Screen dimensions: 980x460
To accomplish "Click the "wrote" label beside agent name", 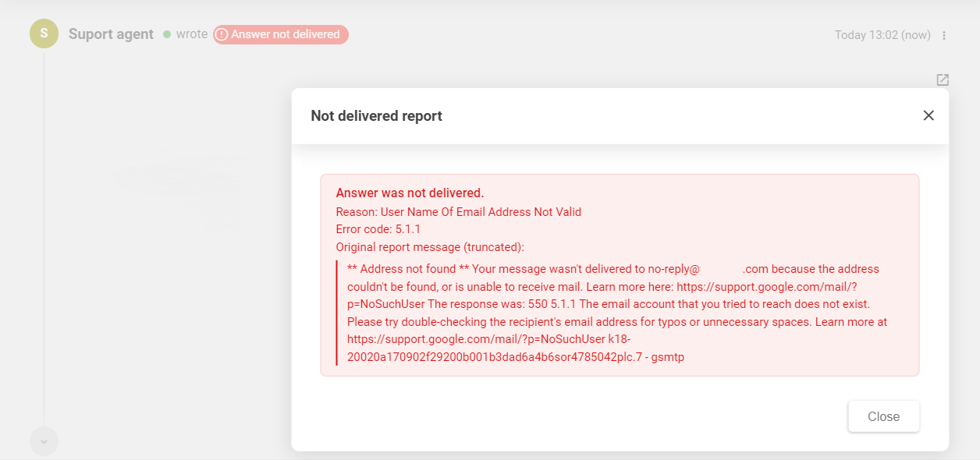I will pos(192,34).
